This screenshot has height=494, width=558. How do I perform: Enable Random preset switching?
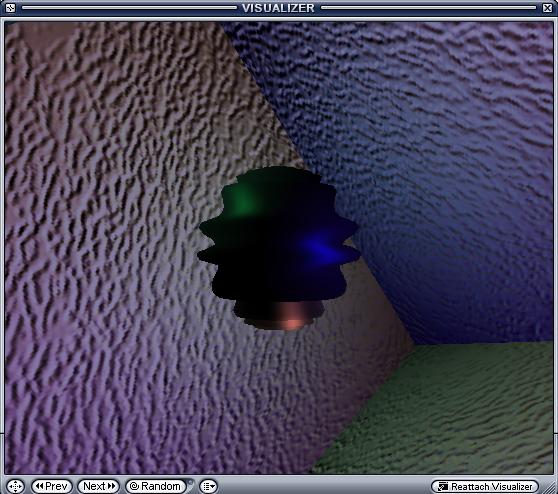[156, 486]
